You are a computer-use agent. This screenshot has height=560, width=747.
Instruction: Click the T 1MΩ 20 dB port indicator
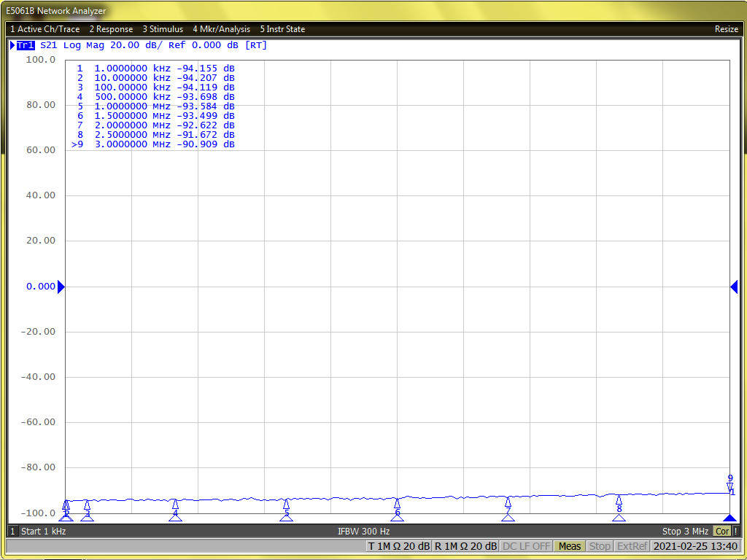[398, 546]
